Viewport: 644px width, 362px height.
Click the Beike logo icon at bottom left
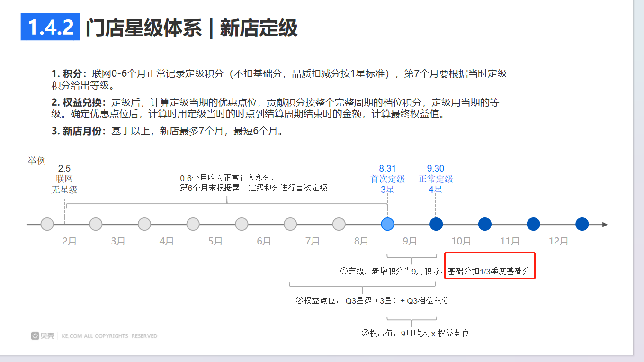pos(36,336)
